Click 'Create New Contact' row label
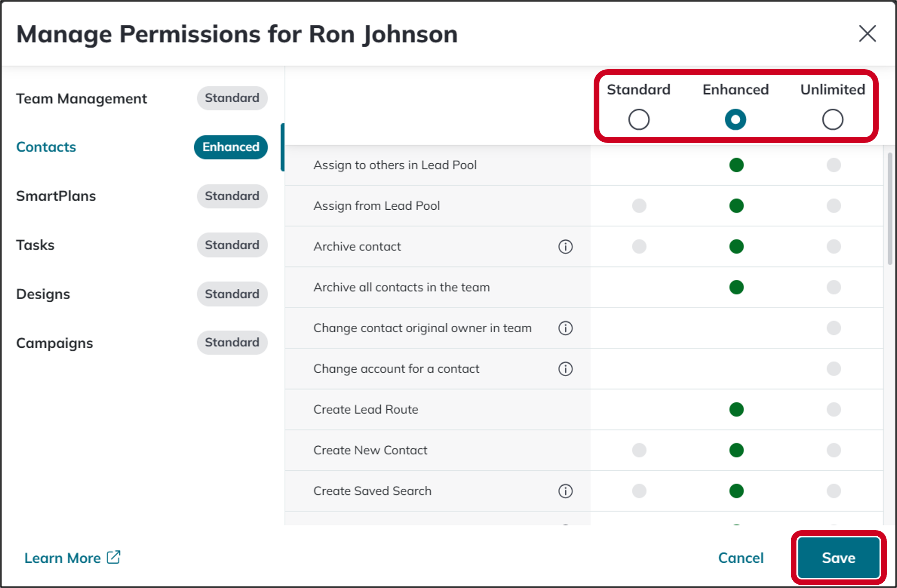Image resolution: width=897 pixels, height=588 pixels. pos(370,450)
